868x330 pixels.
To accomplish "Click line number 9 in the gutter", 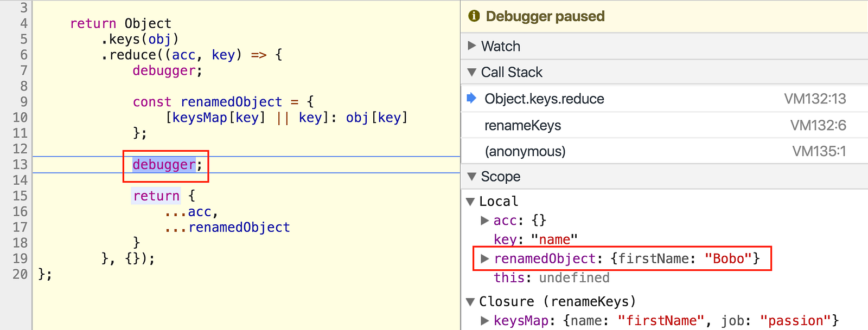I will [24, 102].
